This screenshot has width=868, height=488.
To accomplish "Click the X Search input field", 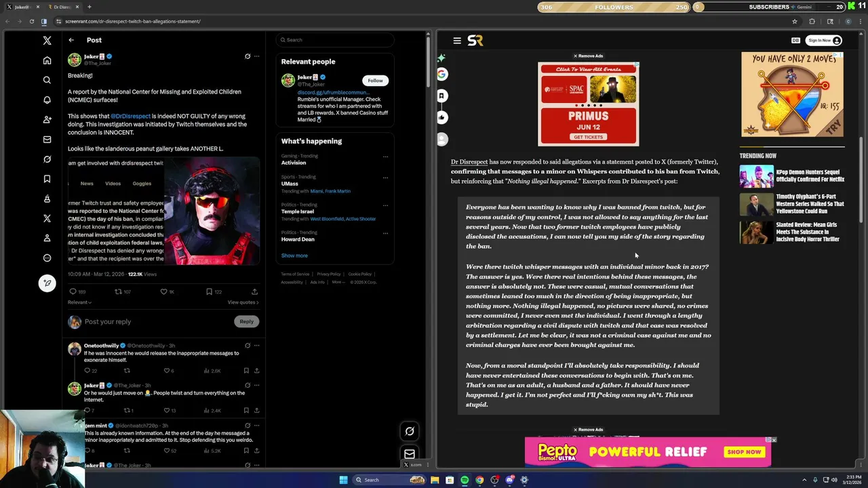I will click(335, 40).
